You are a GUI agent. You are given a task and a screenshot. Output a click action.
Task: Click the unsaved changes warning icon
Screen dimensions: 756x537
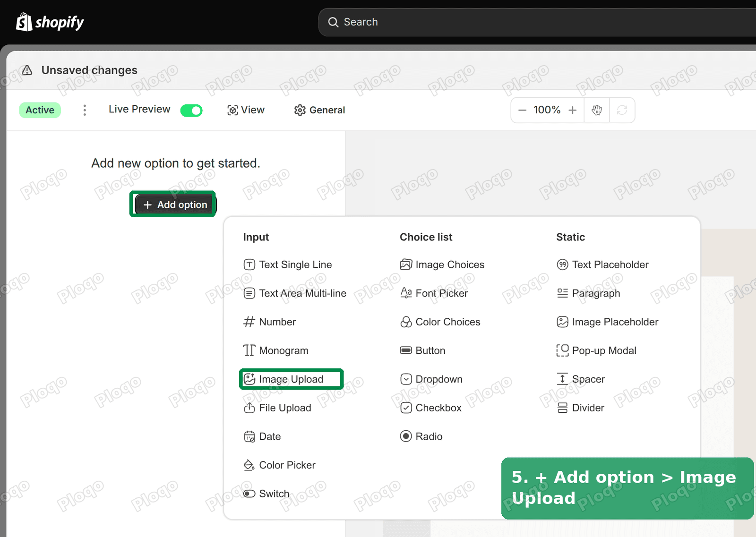(x=27, y=70)
